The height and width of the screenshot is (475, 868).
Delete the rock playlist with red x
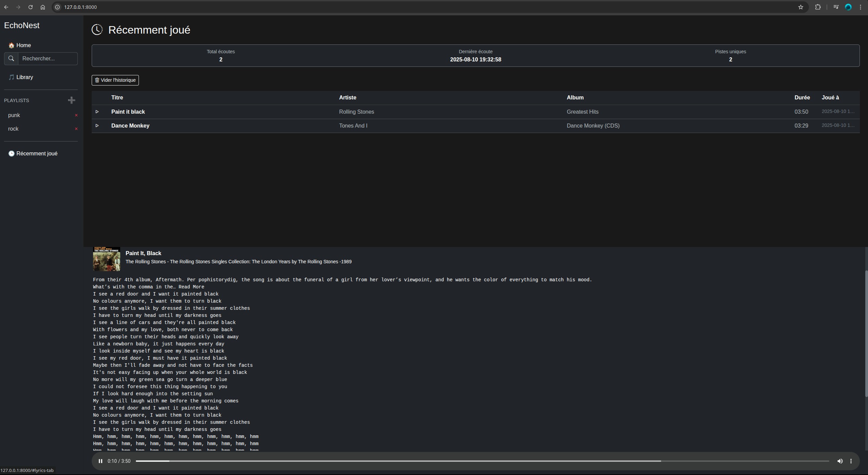coord(76,129)
